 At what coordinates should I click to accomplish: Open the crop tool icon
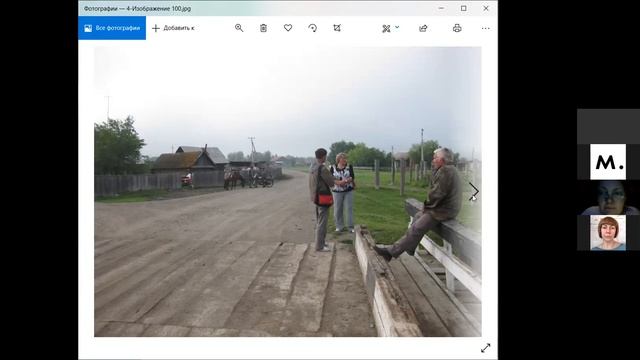pyautogui.click(x=337, y=28)
